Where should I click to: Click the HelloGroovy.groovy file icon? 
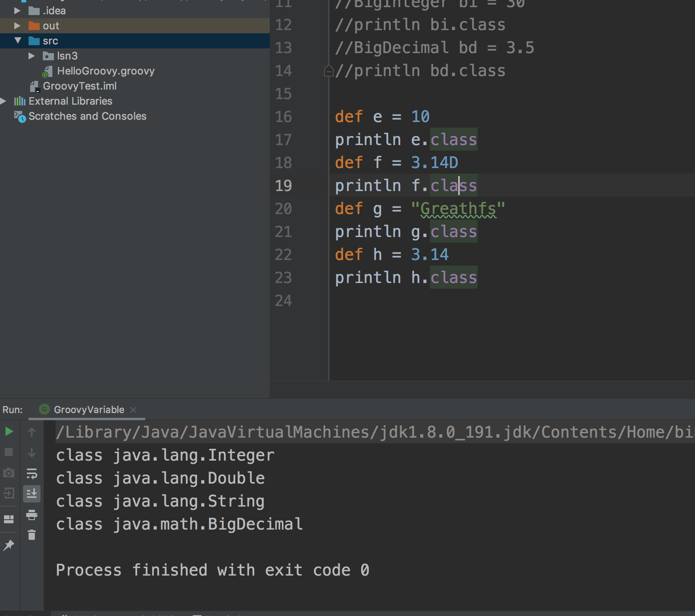coord(48,71)
